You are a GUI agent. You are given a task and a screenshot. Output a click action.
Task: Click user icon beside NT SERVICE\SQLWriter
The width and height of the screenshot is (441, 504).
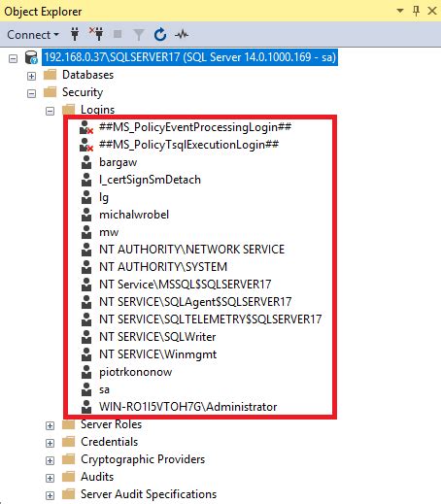point(86,337)
